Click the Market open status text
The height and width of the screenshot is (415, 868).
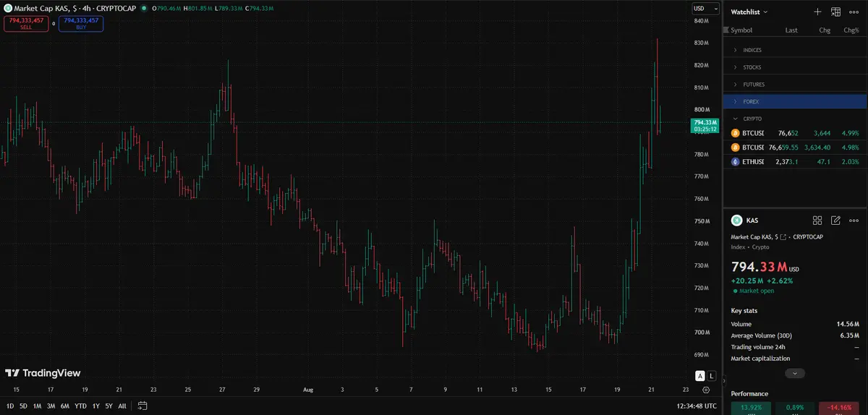tap(756, 291)
